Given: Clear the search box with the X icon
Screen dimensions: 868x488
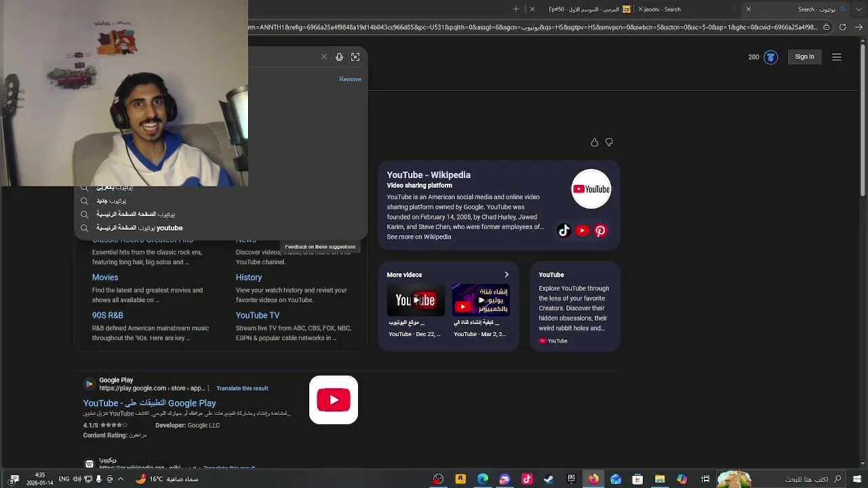Looking at the screenshot, I should coord(324,57).
